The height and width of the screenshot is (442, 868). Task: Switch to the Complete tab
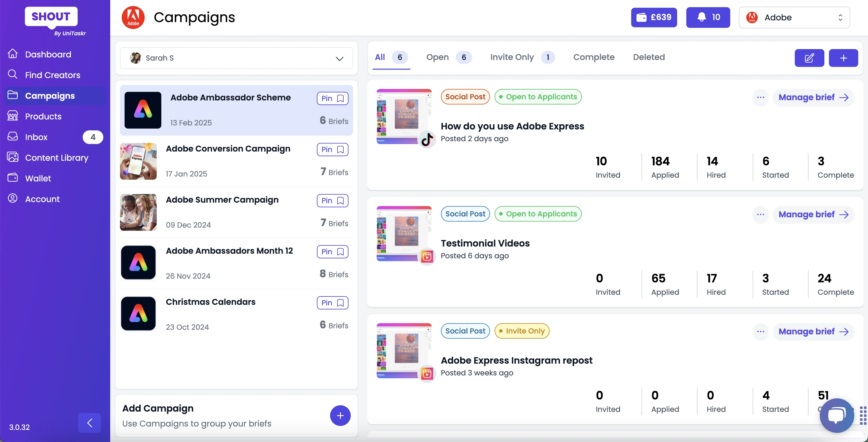tap(594, 57)
